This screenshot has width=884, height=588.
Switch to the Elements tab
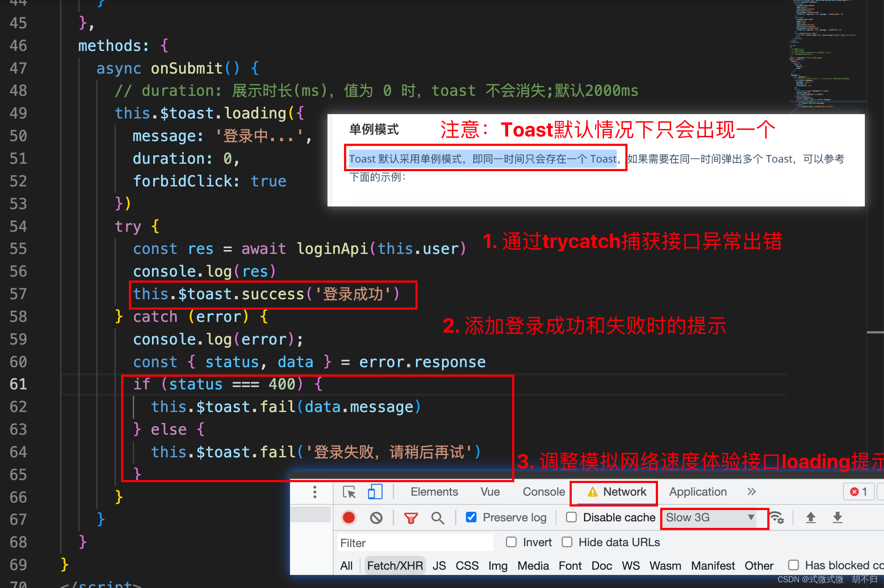point(434,492)
